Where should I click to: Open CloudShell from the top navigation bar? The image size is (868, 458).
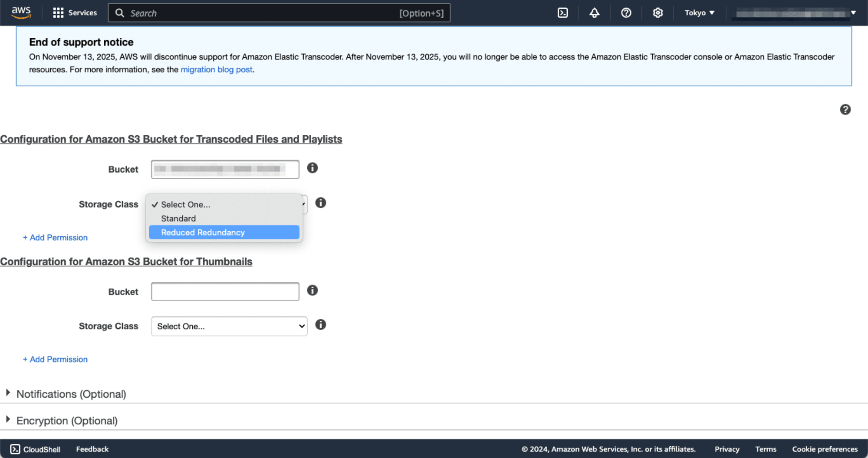562,13
